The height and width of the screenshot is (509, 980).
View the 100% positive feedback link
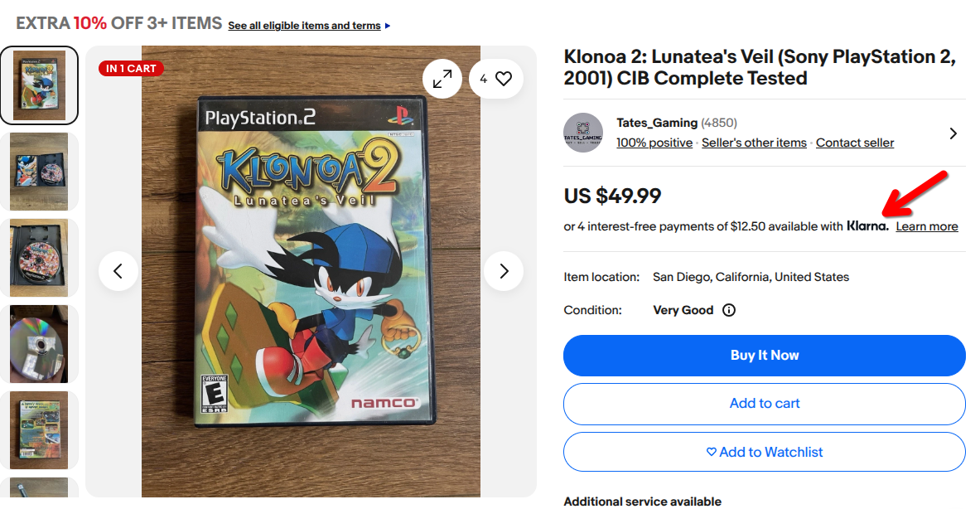click(654, 143)
